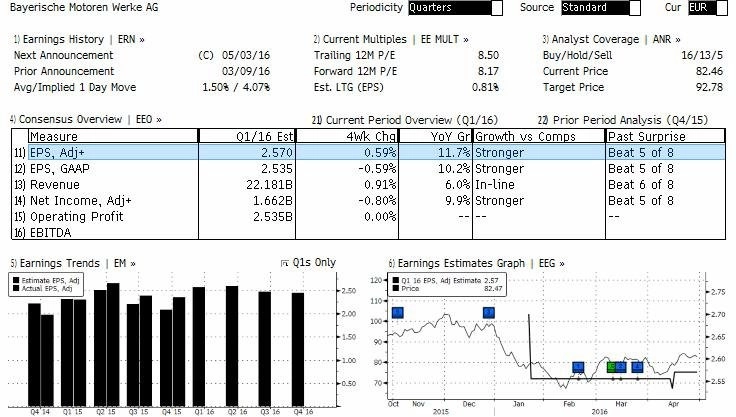The image size is (736, 417).
Task: Click the Price legend swatch
Action: (396, 288)
